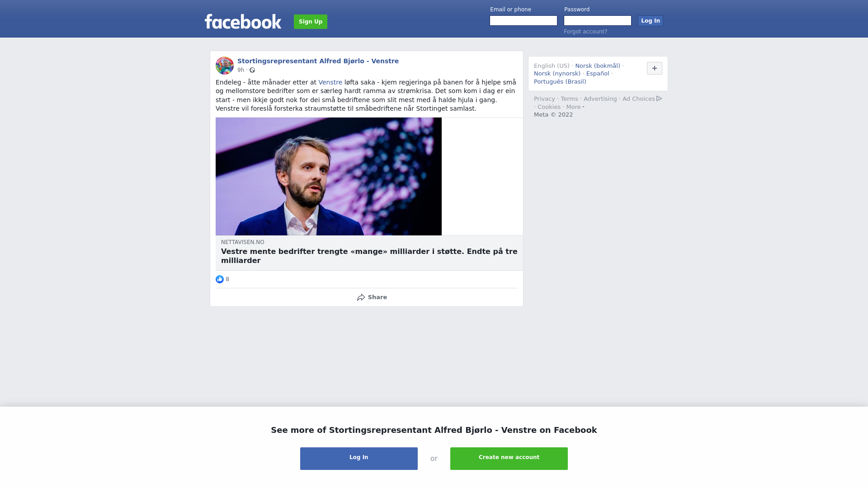Click the blue like reaction icon

click(x=220, y=279)
